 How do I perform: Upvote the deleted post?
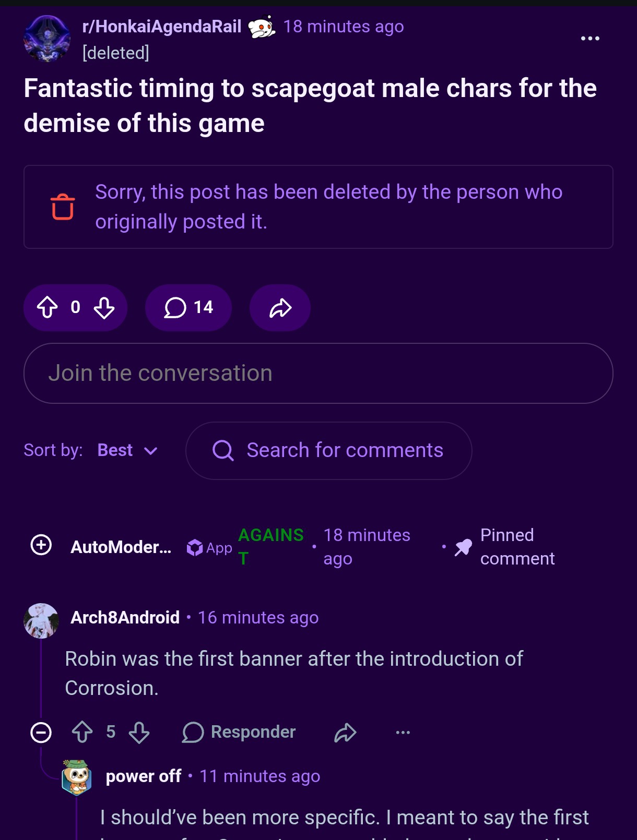48,307
